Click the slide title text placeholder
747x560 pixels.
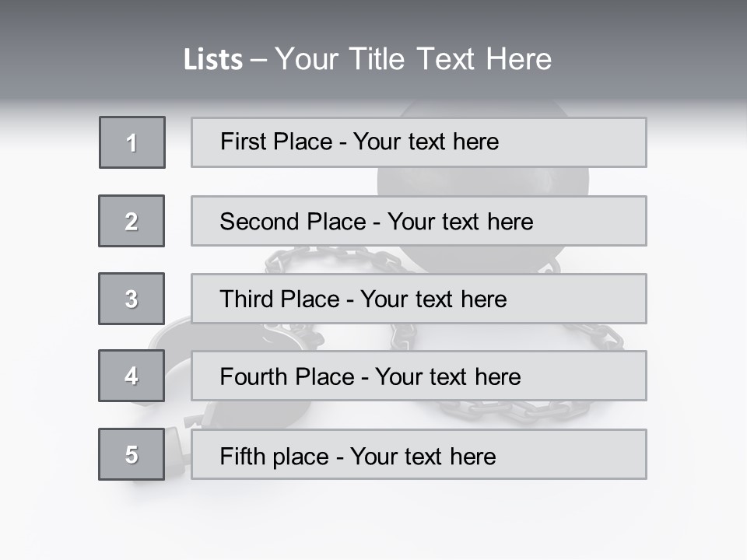point(367,59)
